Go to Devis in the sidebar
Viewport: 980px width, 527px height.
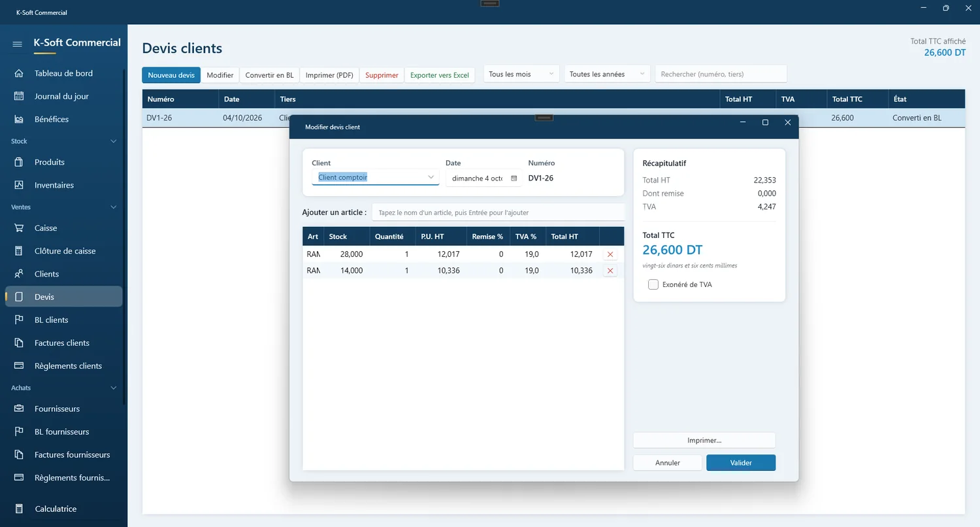63,297
